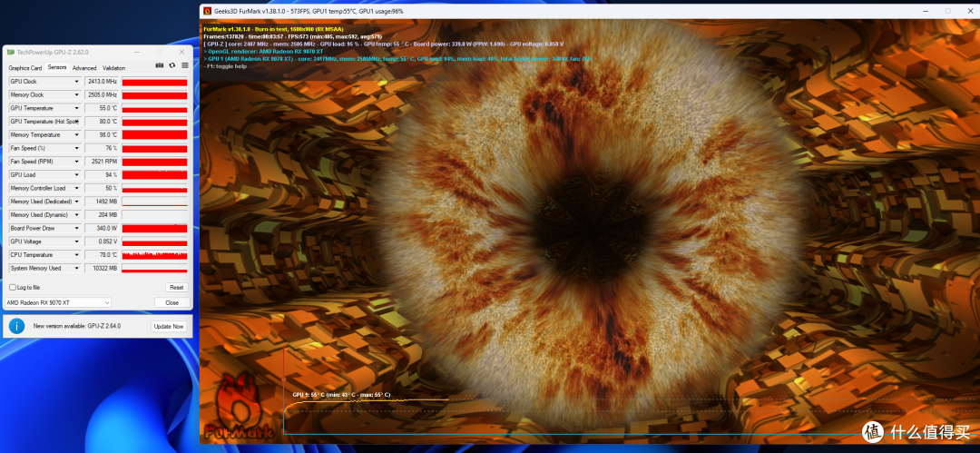Open the System Memory Used dropdown

(77, 268)
